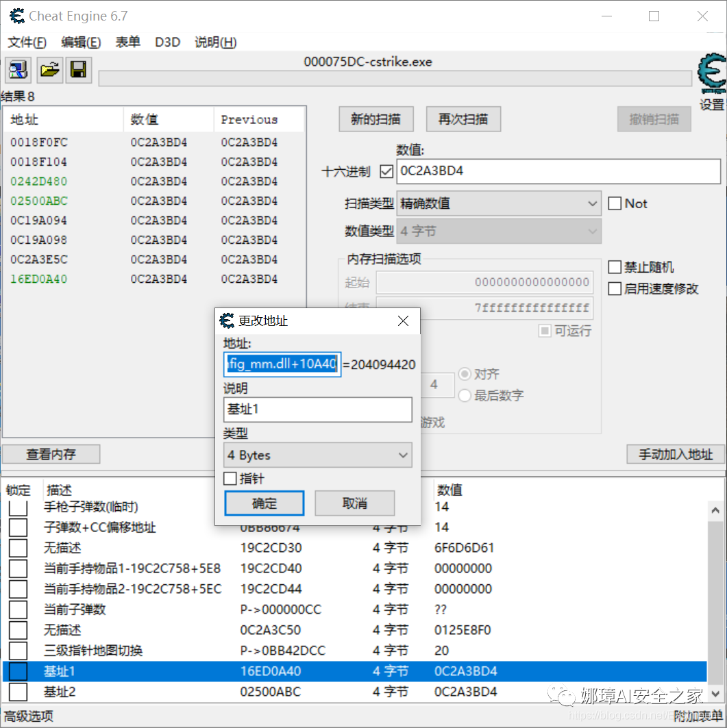The height and width of the screenshot is (728, 727).
Task: Open the 扫描类型 精确数值 dropdown
Action: click(499, 203)
